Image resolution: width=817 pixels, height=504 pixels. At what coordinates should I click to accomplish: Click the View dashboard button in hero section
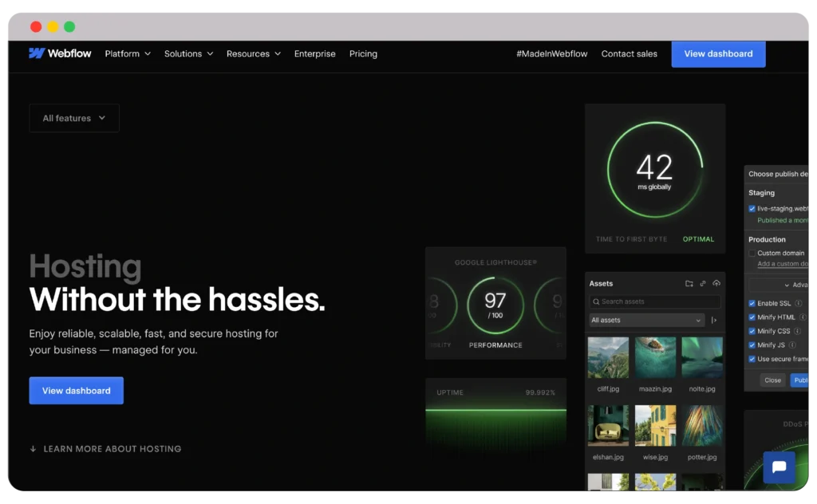tap(77, 391)
